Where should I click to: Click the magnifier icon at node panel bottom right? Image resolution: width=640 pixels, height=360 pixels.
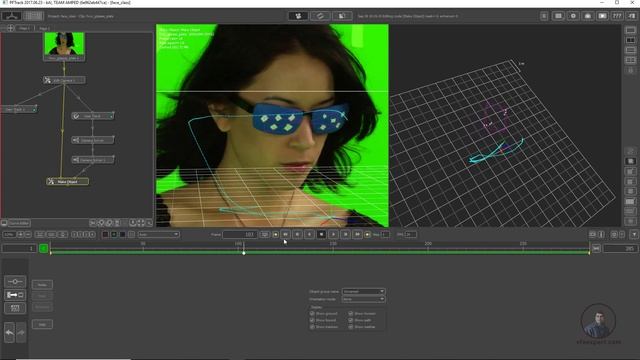click(149, 223)
